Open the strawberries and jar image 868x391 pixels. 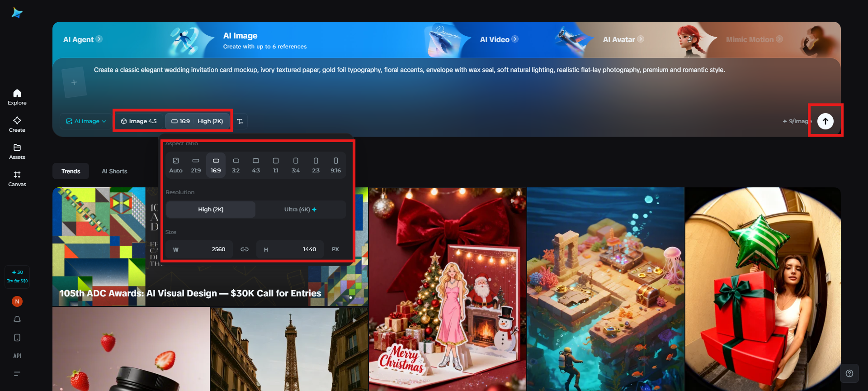tap(131, 349)
